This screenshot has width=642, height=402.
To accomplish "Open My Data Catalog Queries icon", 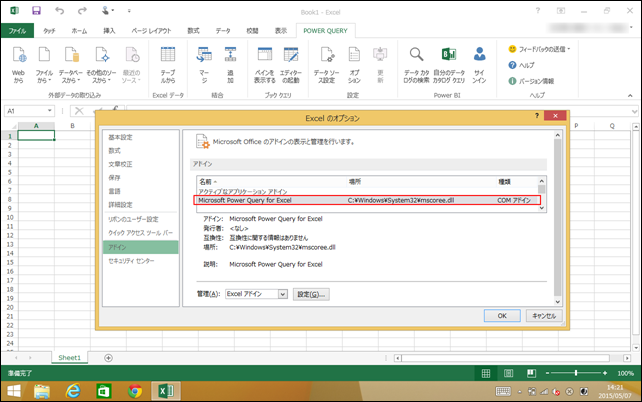I will pyautogui.click(x=449, y=54).
